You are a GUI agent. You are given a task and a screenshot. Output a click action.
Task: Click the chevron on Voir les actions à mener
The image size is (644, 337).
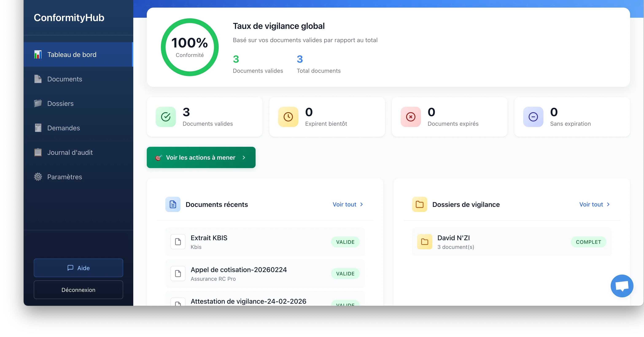coord(244,158)
